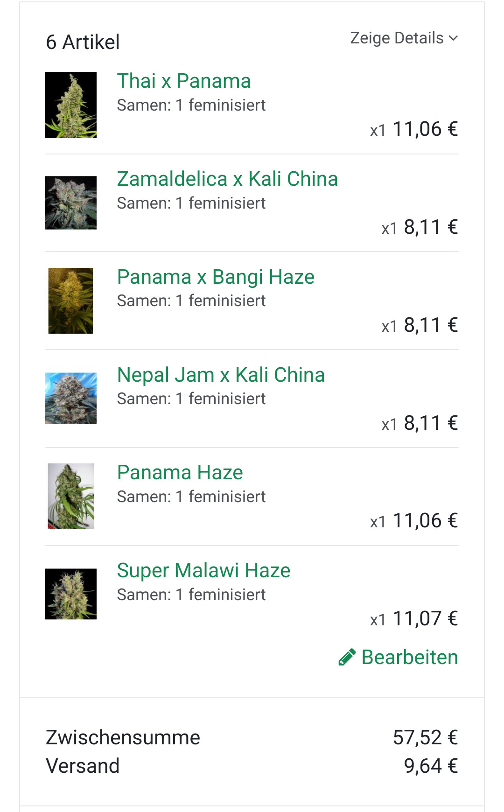The width and height of the screenshot is (504, 812).
Task: Open Zamaldelica x Kali China product
Action: [227, 179]
